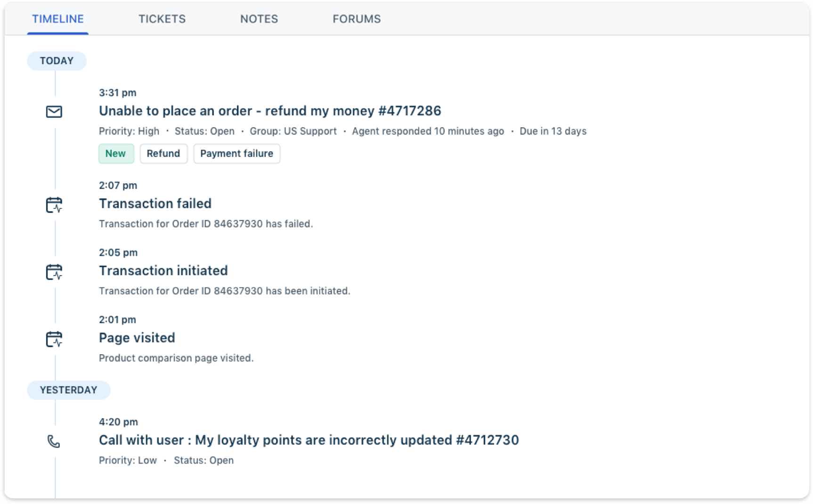Switch to the TICKETS tab
The width and height of the screenshot is (813, 504).
click(162, 19)
